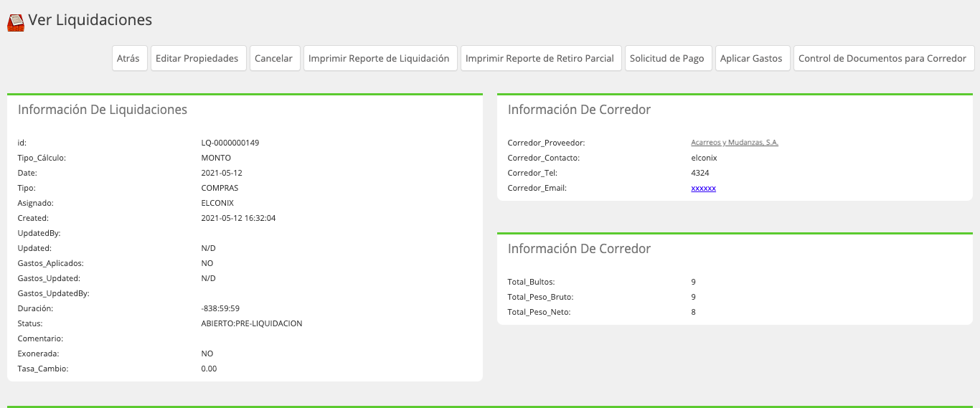Click the Total_Peso_Bruto value 9
This screenshot has height=408, width=980.
point(693,297)
